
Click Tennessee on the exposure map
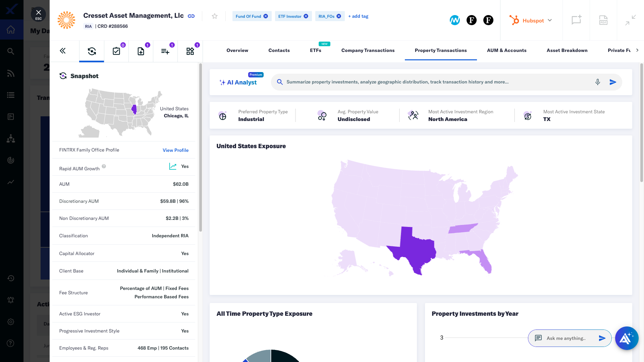click(463, 228)
